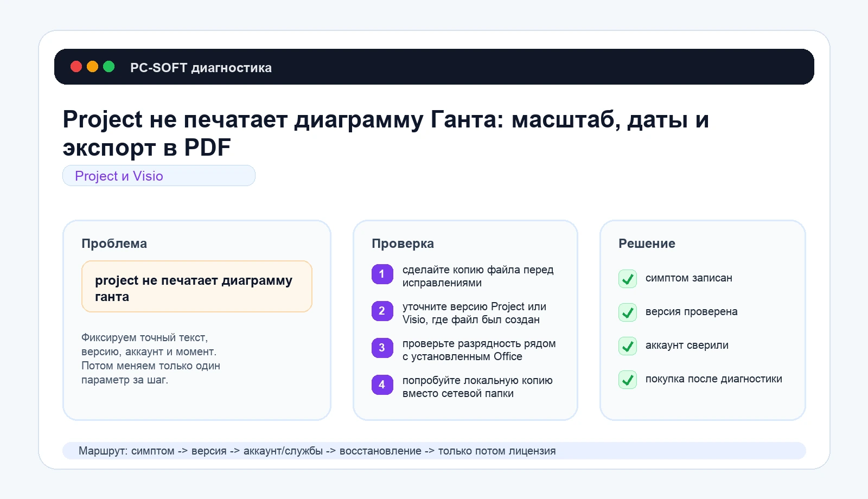Image resolution: width=868 pixels, height=499 pixels.
Task: Click step number 4 badge
Action: pos(382,385)
